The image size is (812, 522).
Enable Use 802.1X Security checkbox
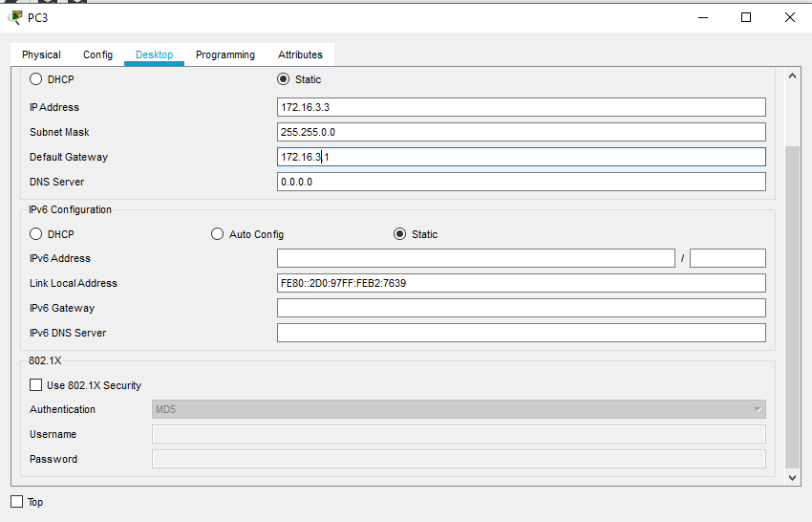point(35,385)
